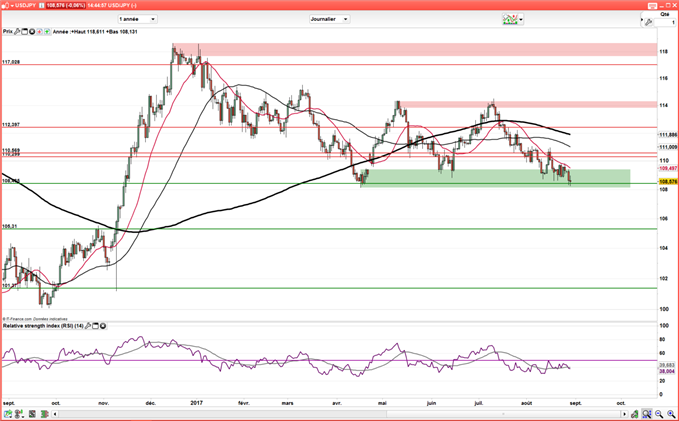Click the green support zone rectangle

pos(495,178)
